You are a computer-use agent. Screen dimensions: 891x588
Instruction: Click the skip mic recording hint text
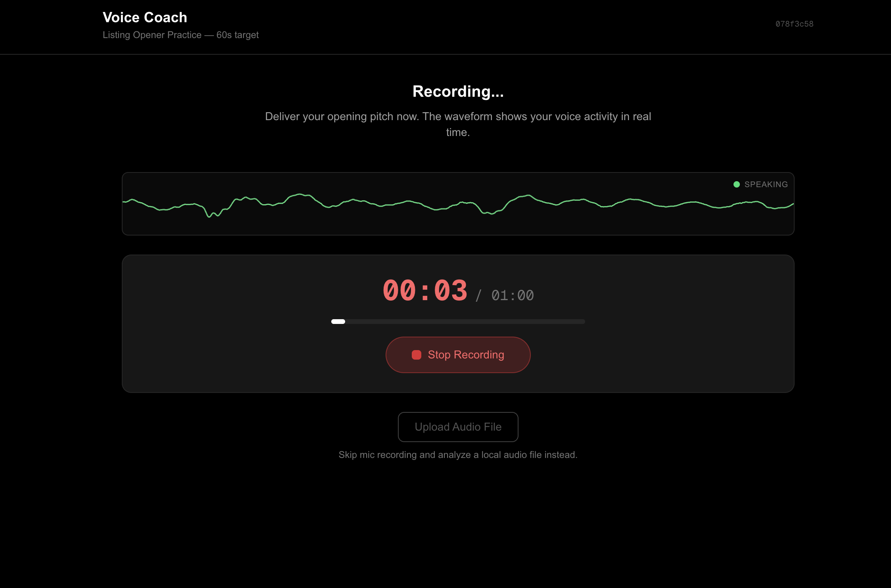pyautogui.click(x=458, y=455)
